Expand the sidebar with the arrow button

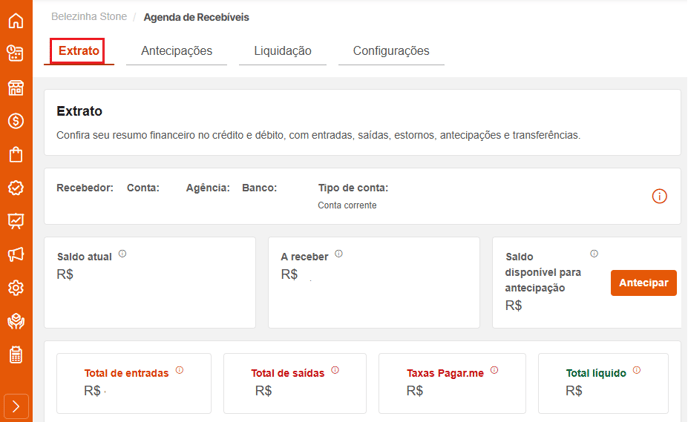[x=16, y=407]
